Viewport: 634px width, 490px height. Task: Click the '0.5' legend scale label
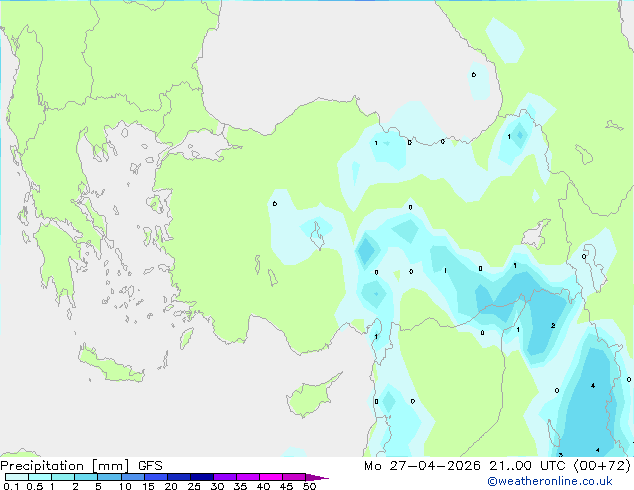pyautogui.click(x=35, y=486)
